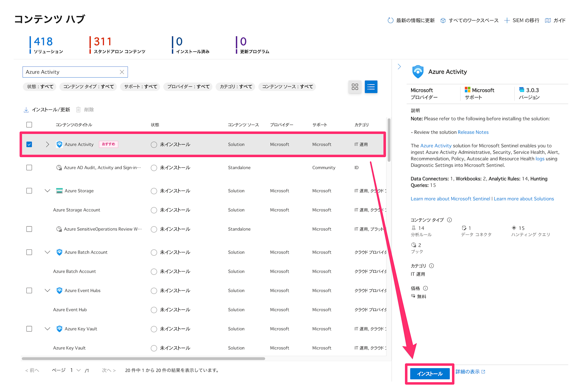Open the サポート : すべて filter

(x=141, y=87)
